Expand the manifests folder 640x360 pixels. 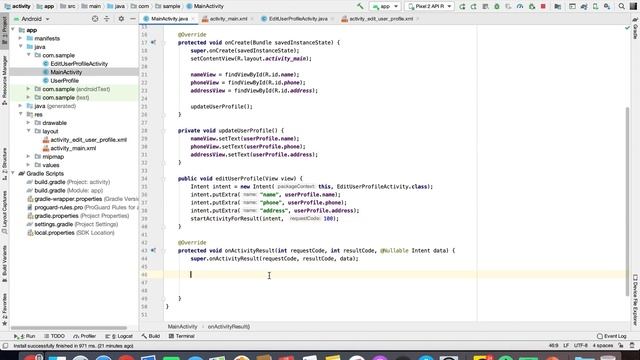click(x=20, y=38)
